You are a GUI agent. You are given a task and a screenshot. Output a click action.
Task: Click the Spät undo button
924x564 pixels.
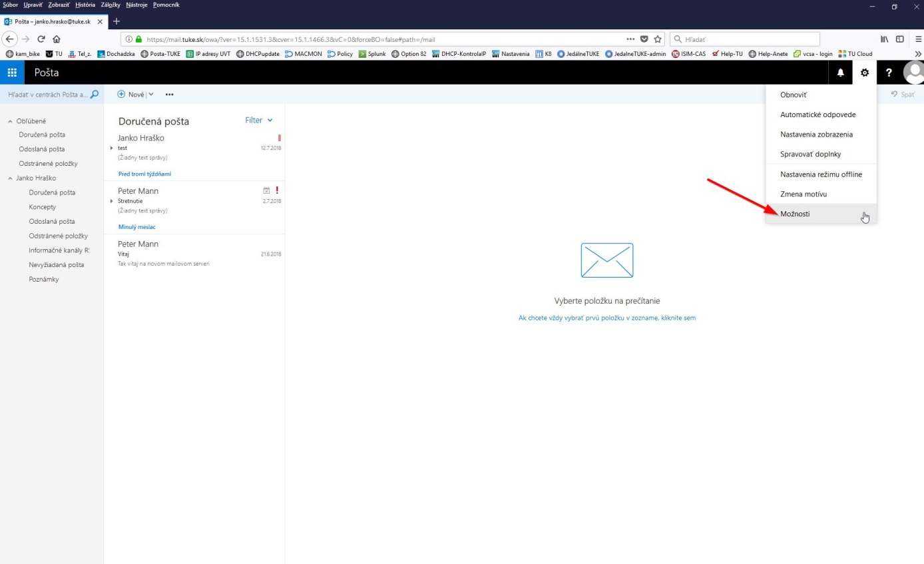903,95
